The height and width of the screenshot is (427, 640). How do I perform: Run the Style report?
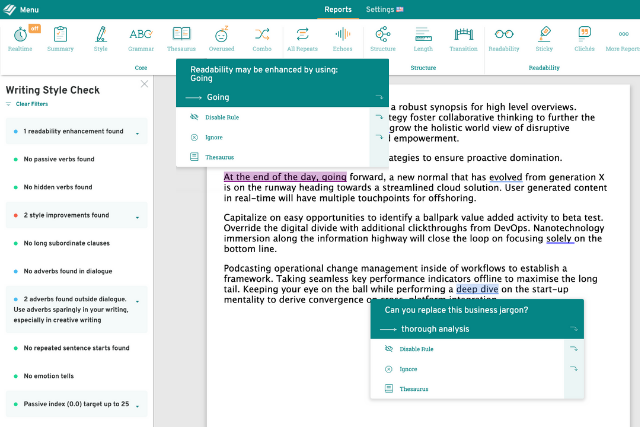point(100,39)
